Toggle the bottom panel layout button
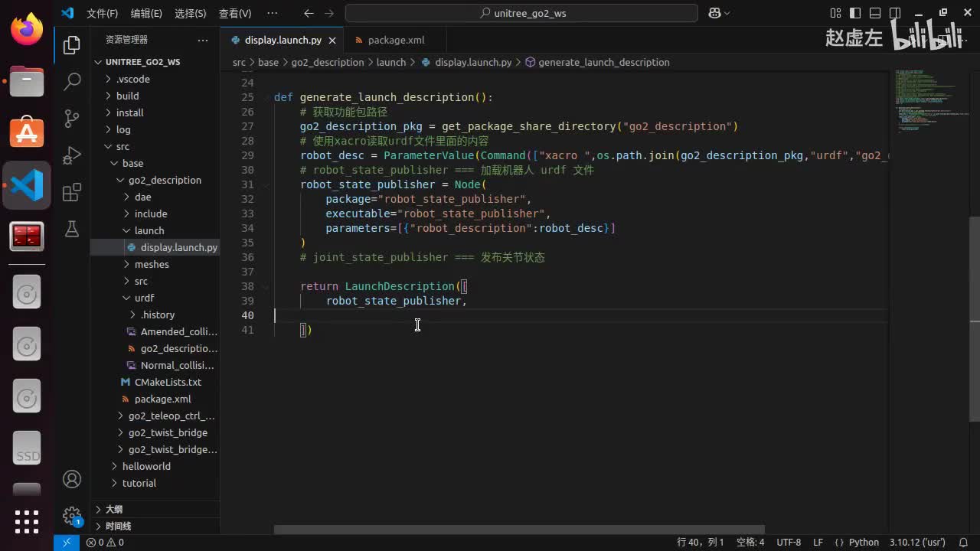This screenshot has height=551, width=980. pos(874,13)
